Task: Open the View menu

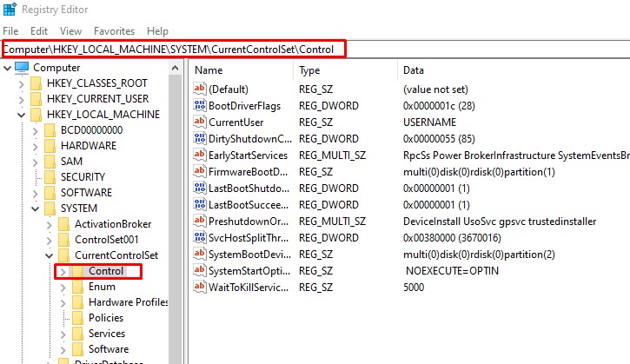Action: click(70, 31)
